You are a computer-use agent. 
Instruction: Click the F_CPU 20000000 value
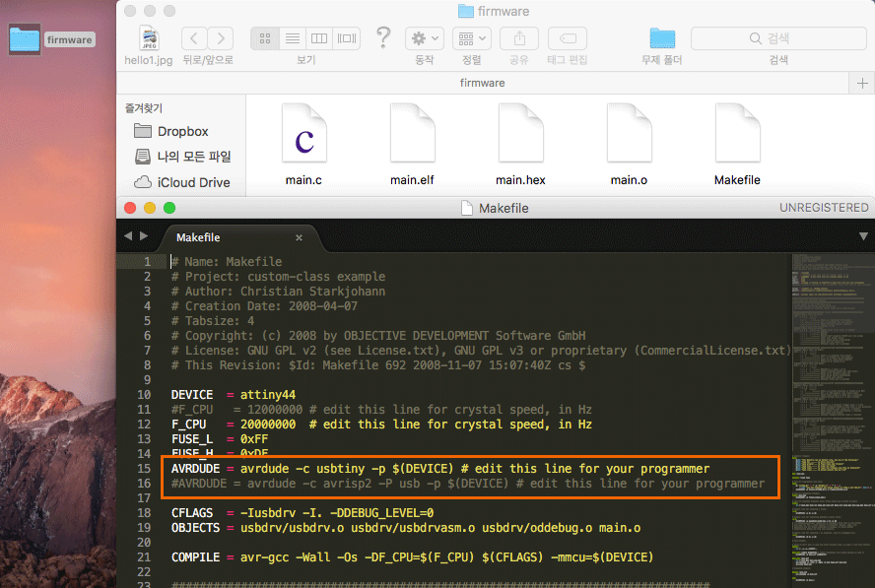268,425
